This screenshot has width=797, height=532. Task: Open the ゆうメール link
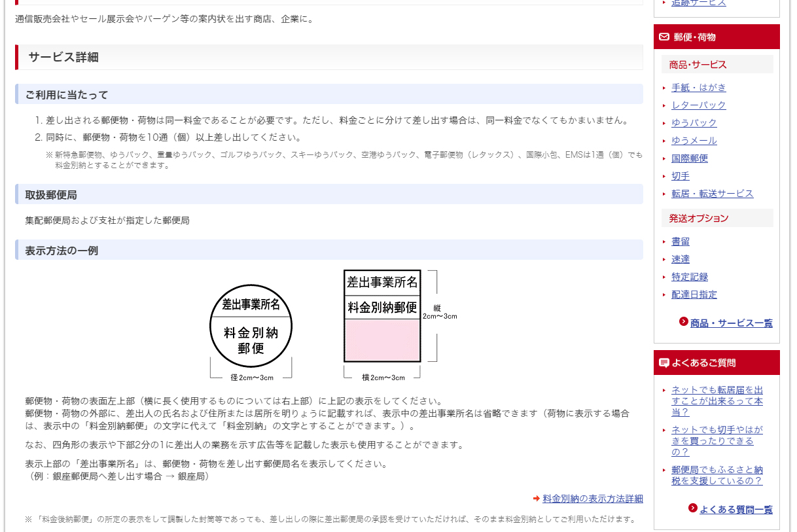(x=694, y=141)
